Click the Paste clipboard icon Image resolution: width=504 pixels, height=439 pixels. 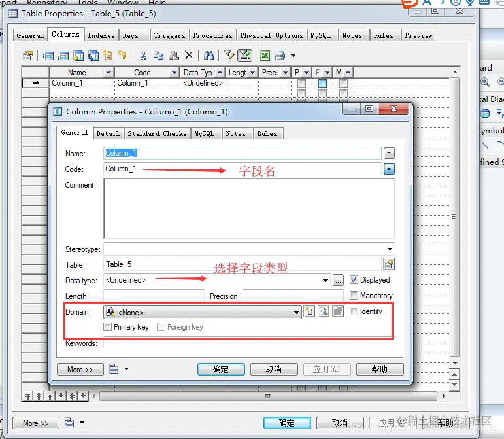point(174,56)
